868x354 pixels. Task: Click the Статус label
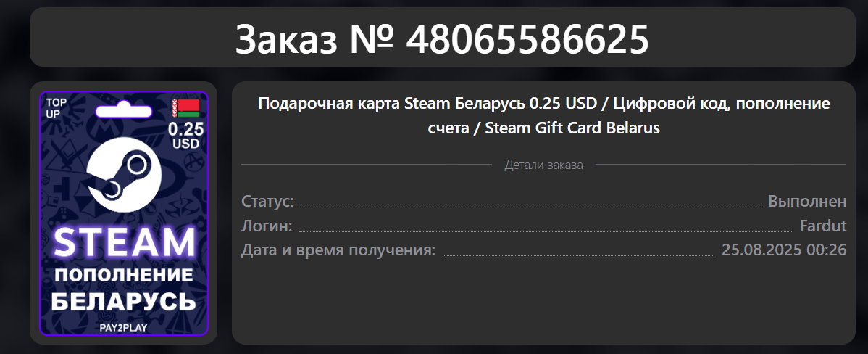click(267, 201)
